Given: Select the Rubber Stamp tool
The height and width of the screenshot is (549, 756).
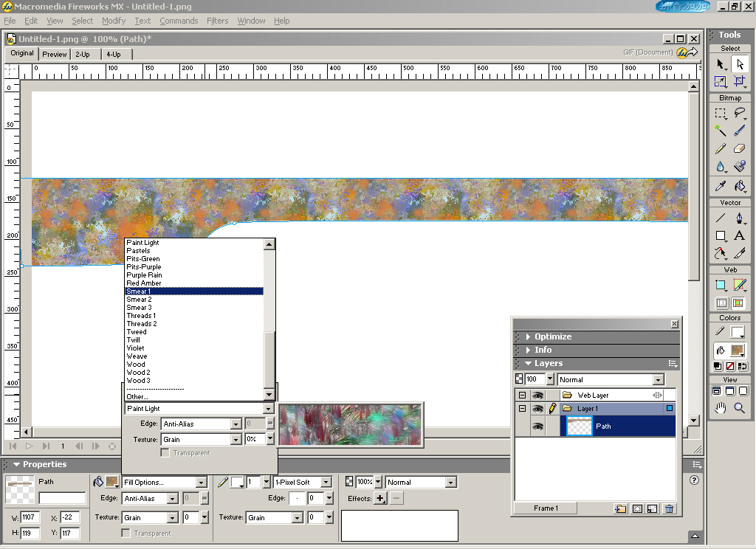Looking at the screenshot, I should [740, 166].
